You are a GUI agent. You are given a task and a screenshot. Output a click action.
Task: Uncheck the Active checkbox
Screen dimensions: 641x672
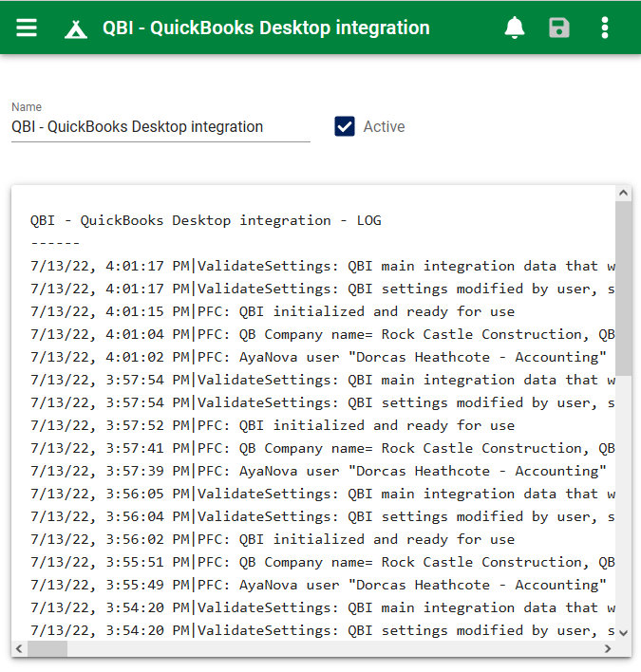coord(345,126)
